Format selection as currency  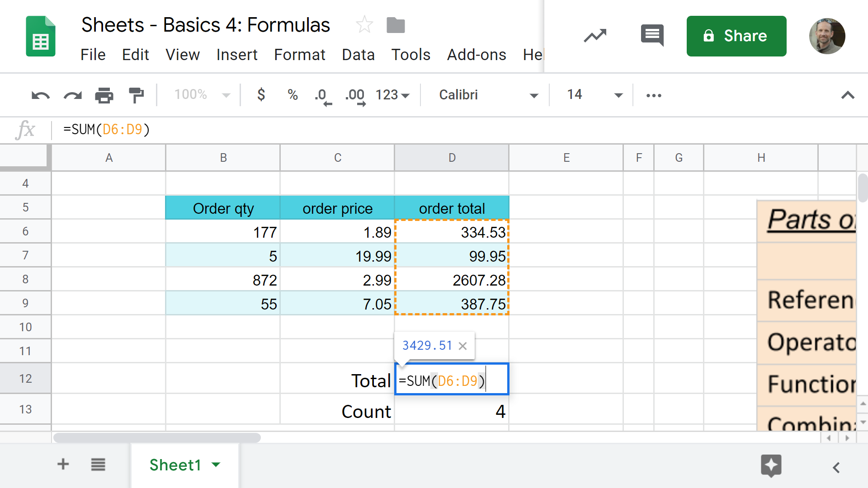(261, 95)
